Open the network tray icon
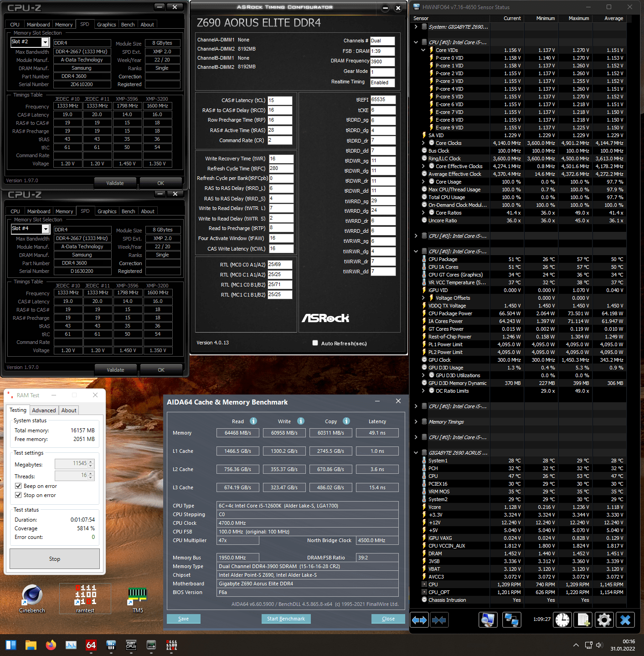The height and width of the screenshot is (656, 644). 588,645
